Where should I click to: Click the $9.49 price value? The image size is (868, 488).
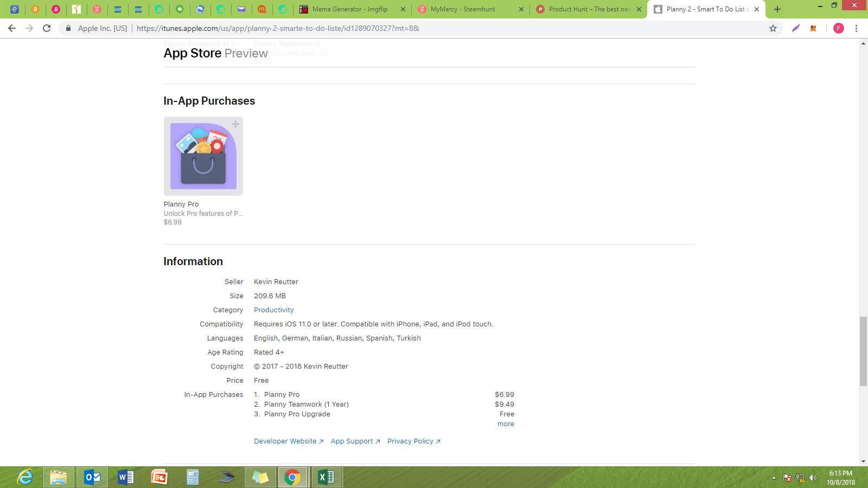tap(505, 404)
